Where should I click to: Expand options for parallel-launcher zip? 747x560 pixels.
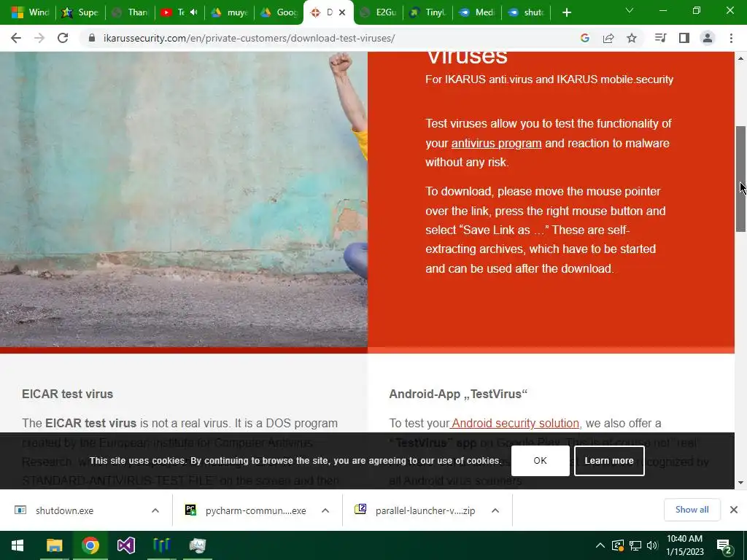(495, 510)
